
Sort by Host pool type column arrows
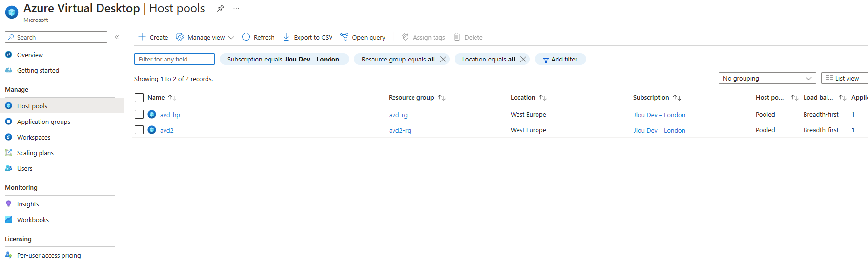[x=795, y=98]
